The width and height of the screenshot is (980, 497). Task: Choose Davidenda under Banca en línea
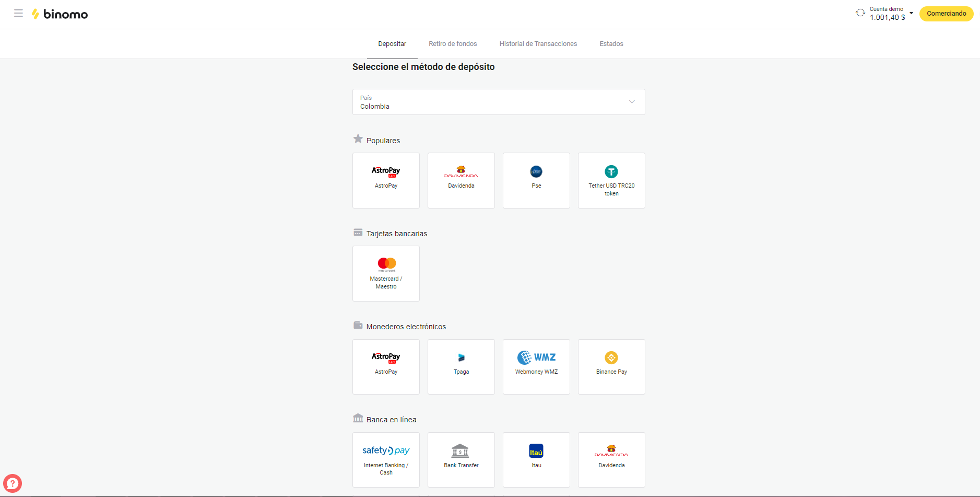[x=611, y=460]
